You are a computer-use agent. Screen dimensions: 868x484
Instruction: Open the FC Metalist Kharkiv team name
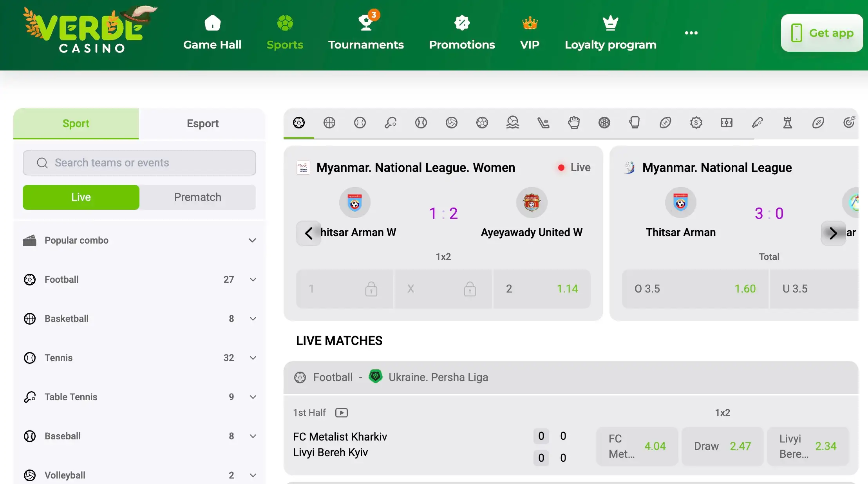click(x=340, y=437)
